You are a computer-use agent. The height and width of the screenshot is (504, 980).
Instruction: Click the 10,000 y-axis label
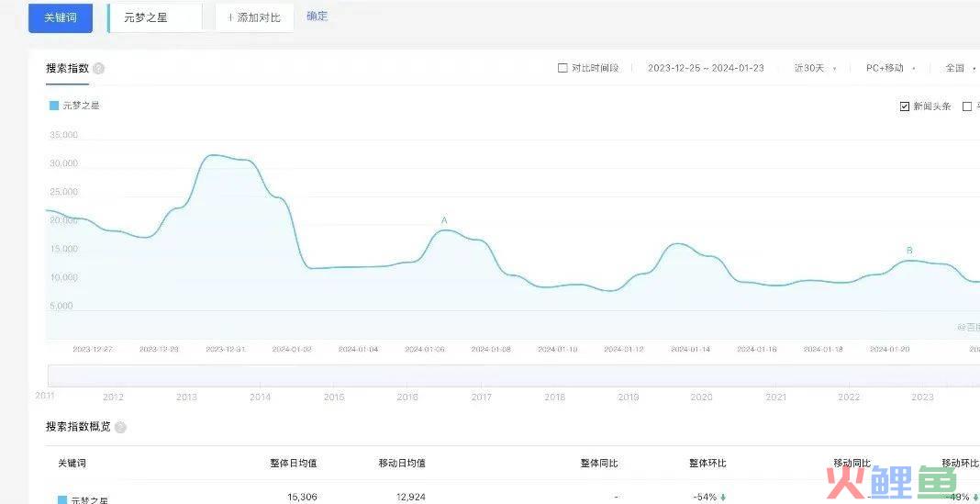[x=63, y=277]
